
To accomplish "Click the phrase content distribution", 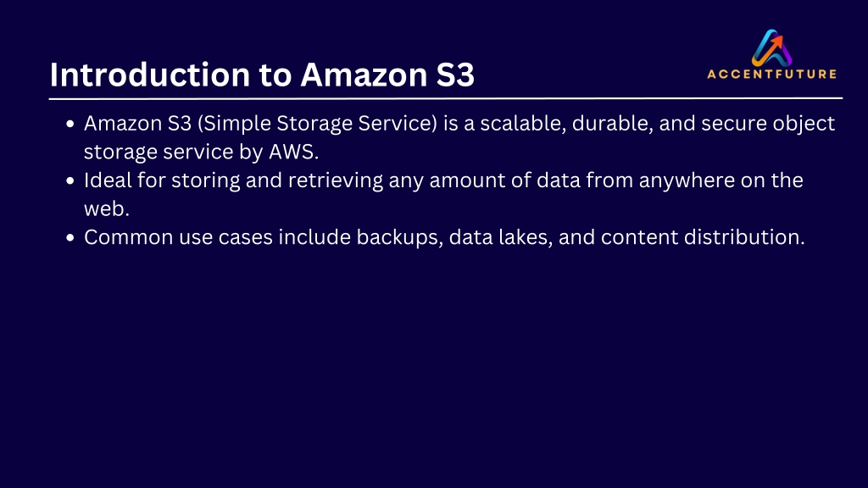I will [703, 237].
